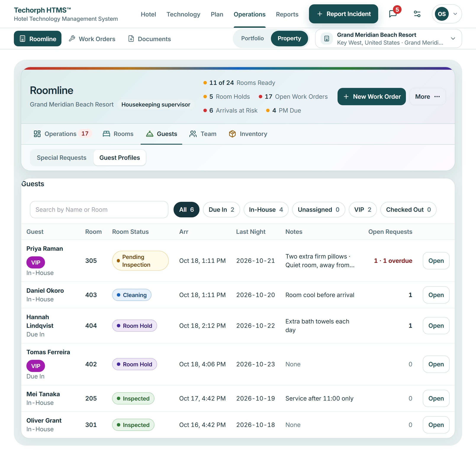Switch to Portfolio view

tap(252, 38)
